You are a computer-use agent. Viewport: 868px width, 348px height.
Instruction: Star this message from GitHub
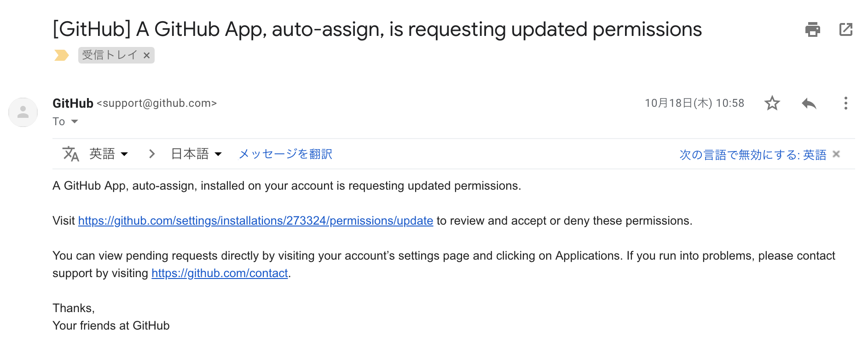pyautogui.click(x=772, y=103)
